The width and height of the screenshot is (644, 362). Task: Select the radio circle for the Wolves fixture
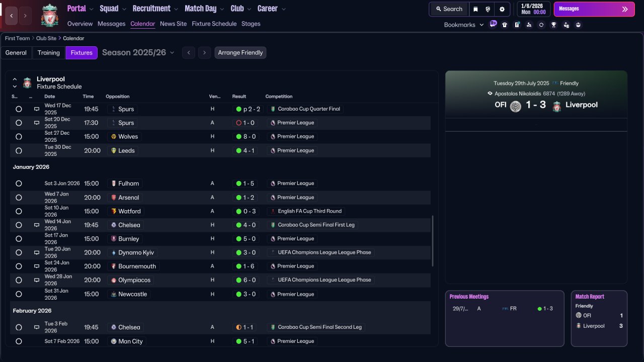click(19, 137)
